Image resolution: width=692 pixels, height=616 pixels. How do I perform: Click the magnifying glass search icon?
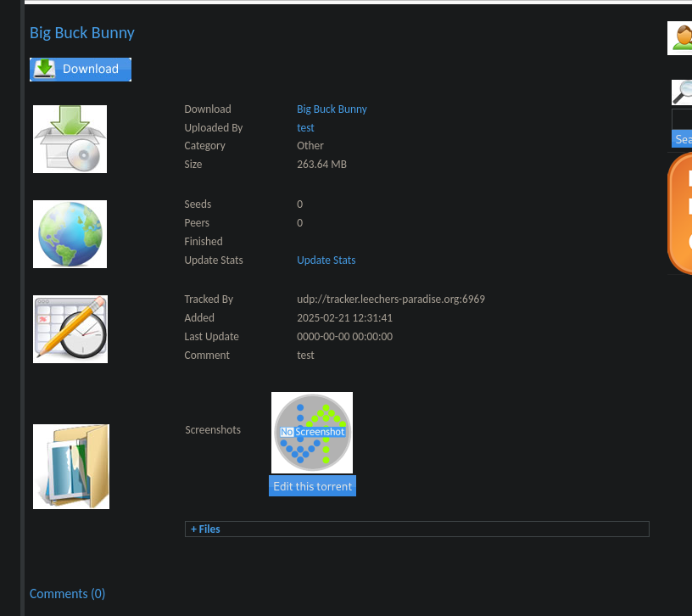683,92
